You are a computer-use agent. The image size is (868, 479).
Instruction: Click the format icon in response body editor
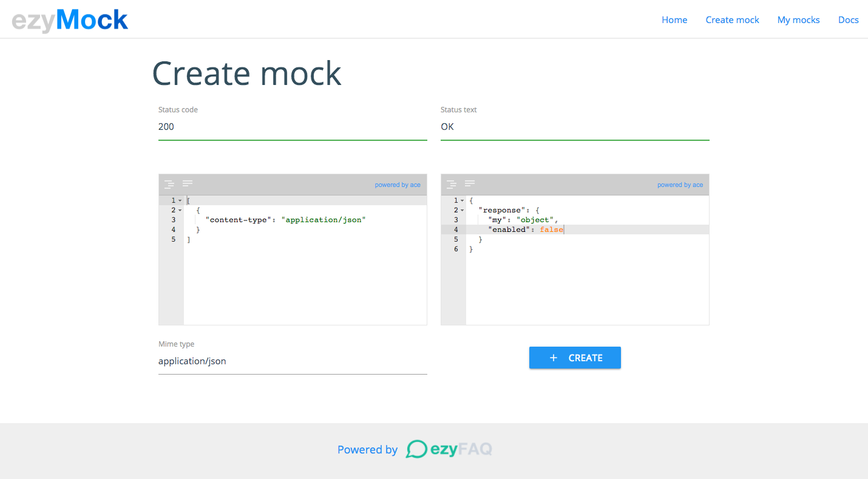pos(452,184)
